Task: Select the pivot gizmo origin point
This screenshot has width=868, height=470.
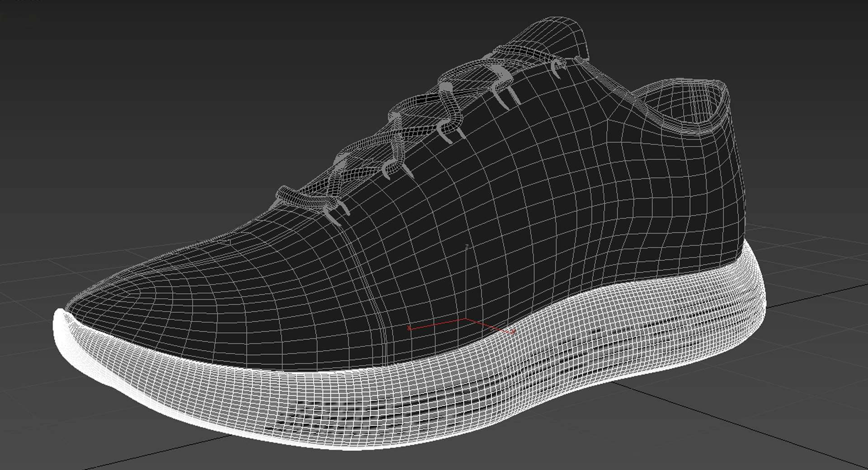Action: pos(466,319)
